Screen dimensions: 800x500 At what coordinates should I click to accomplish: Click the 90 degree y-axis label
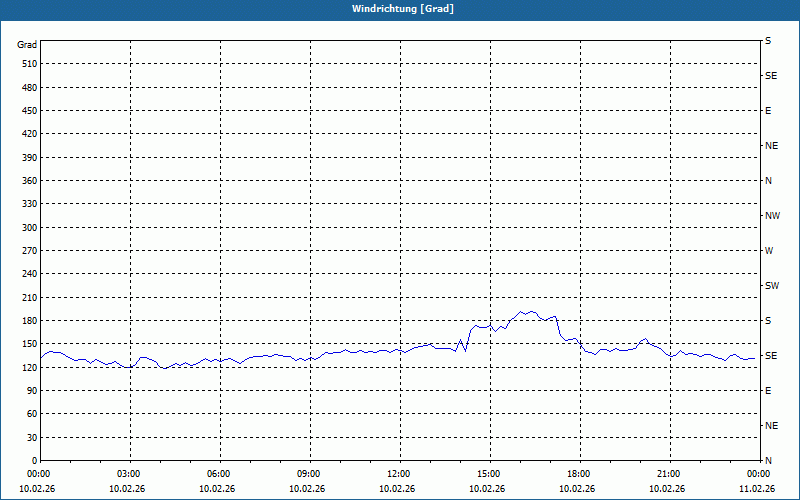pyautogui.click(x=32, y=390)
